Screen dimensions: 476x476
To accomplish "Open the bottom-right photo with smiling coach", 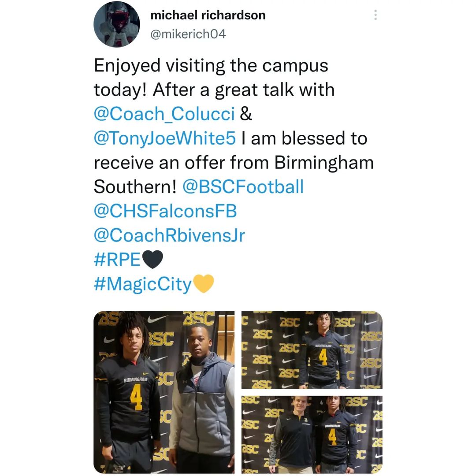I will click(312, 435).
